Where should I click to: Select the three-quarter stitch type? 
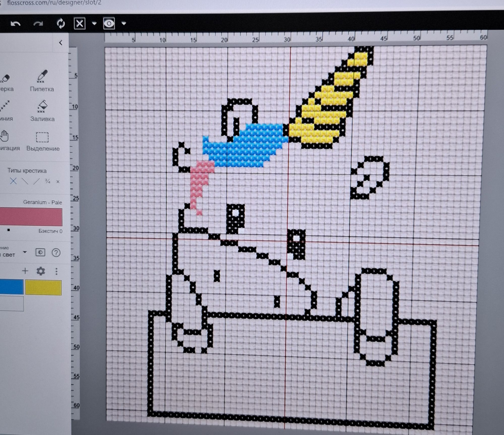[48, 181]
